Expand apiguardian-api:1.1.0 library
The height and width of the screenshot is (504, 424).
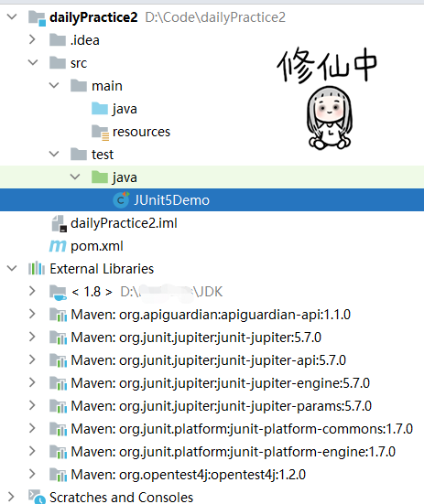pyautogui.click(x=32, y=314)
